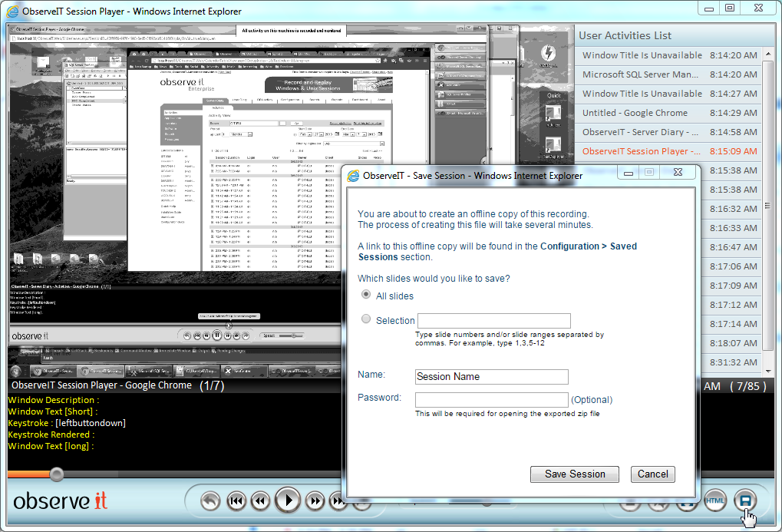Image resolution: width=782 pixels, height=532 pixels.
Task: Click the Window Description label
Action: point(54,400)
